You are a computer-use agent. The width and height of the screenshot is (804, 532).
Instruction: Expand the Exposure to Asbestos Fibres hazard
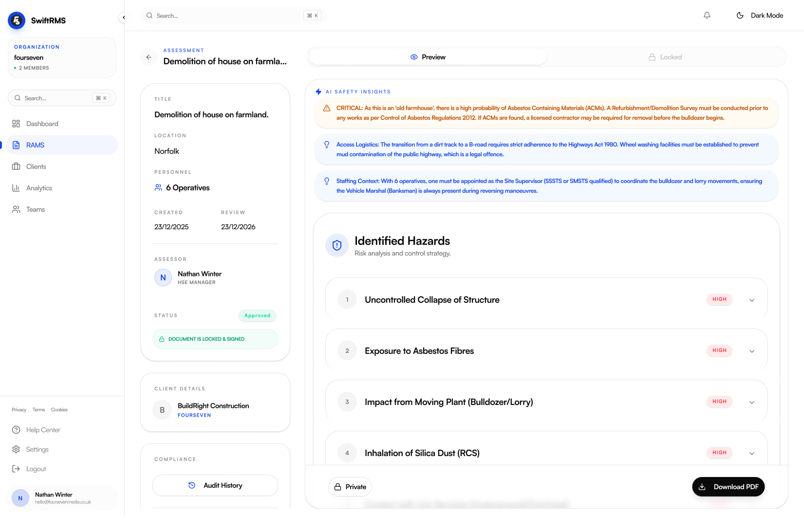[751, 350]
